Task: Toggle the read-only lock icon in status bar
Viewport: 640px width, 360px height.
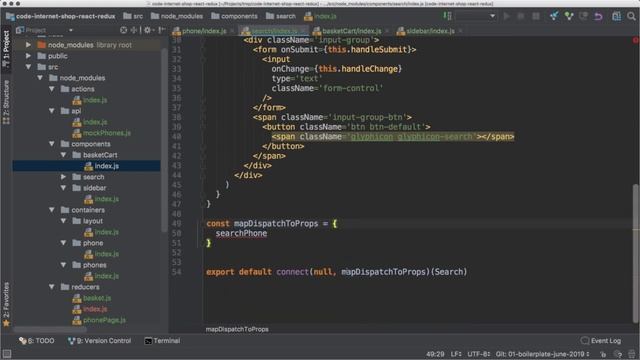Action: (603, 354)
